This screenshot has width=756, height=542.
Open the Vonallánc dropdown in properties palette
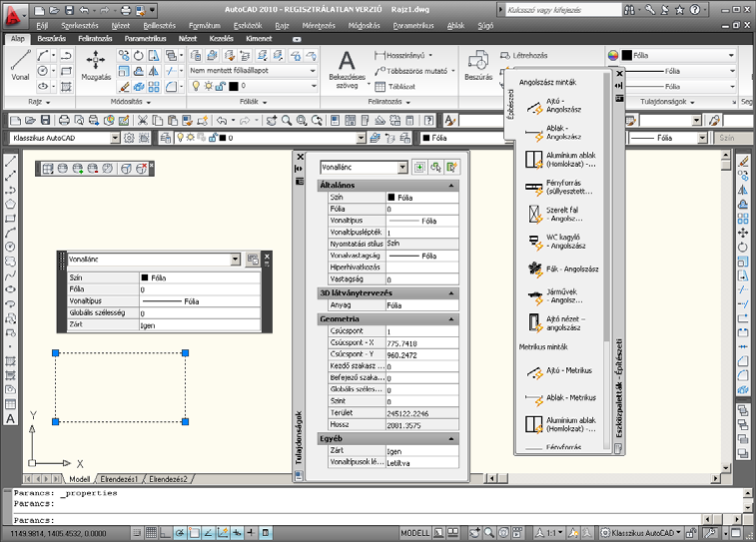pyautogui.click(x=403, y=167)
